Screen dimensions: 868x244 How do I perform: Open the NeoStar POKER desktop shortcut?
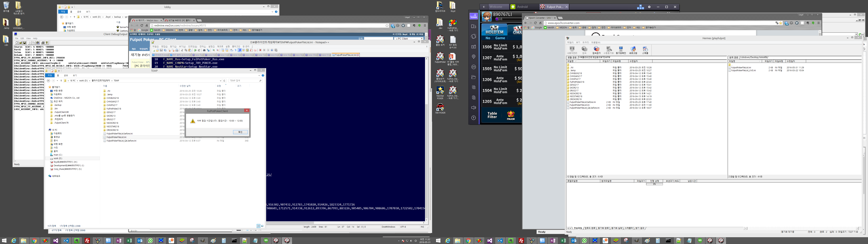[440, 93]
